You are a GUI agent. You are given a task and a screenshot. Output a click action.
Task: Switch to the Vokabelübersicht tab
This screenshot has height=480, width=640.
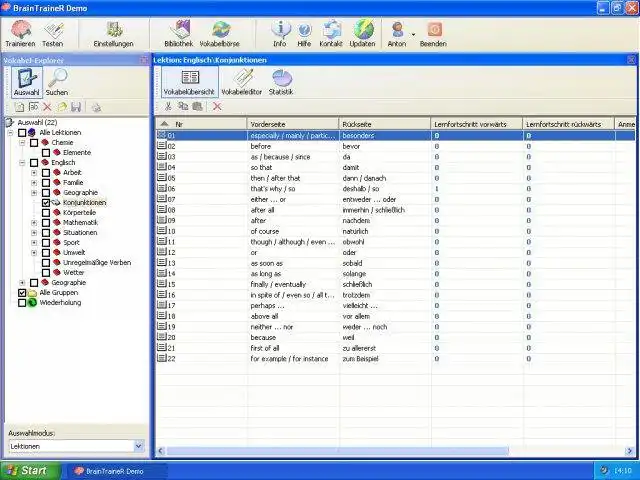189,82
